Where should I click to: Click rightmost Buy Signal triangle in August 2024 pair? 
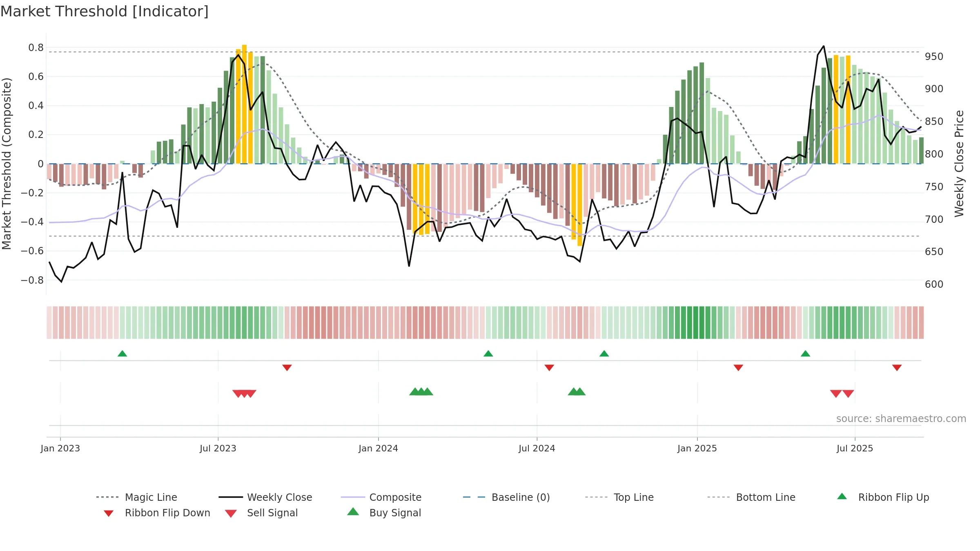(x=580, y=391)
